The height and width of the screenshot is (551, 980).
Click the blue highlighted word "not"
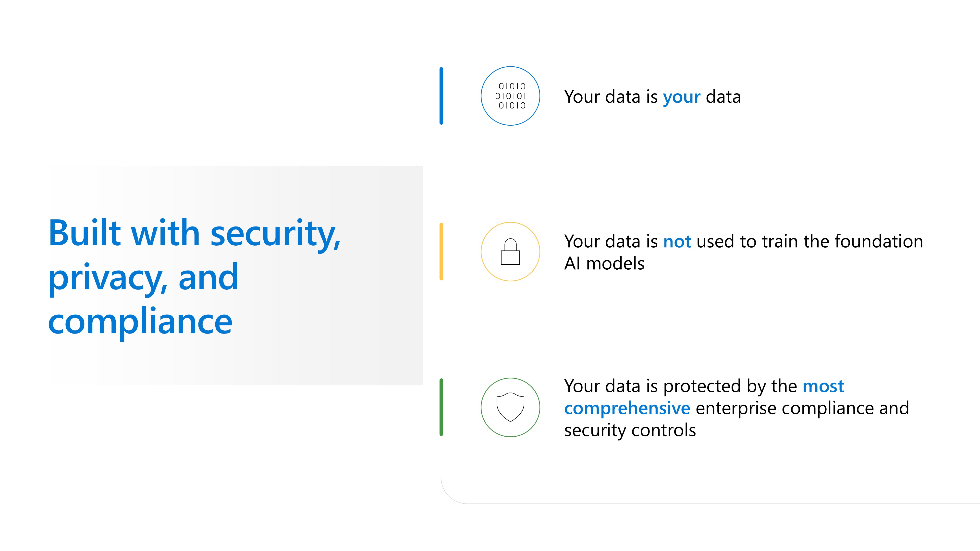click(677, 241)
